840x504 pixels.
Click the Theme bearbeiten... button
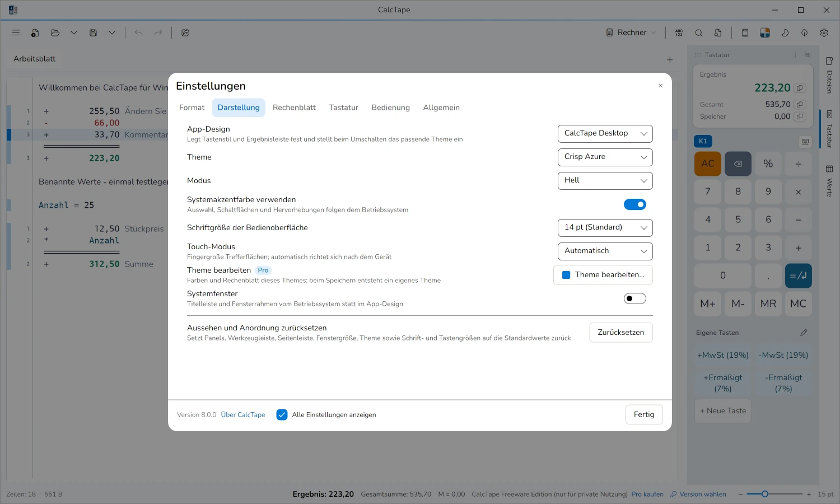[x=603, y=275]
